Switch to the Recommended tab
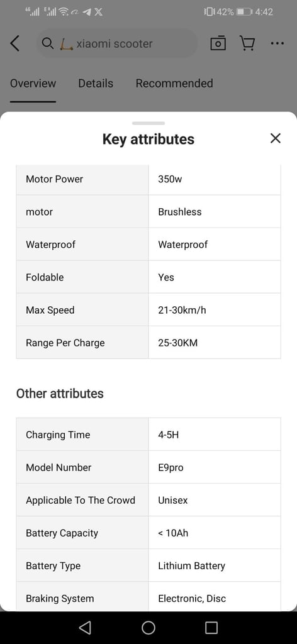The image size is (297, 644). [x=174, y=84]
